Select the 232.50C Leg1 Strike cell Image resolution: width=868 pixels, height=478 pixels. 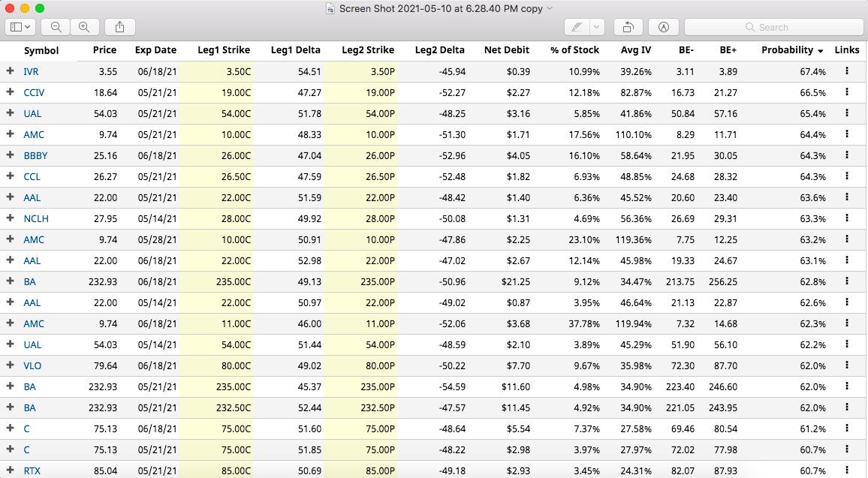point(233,407)
